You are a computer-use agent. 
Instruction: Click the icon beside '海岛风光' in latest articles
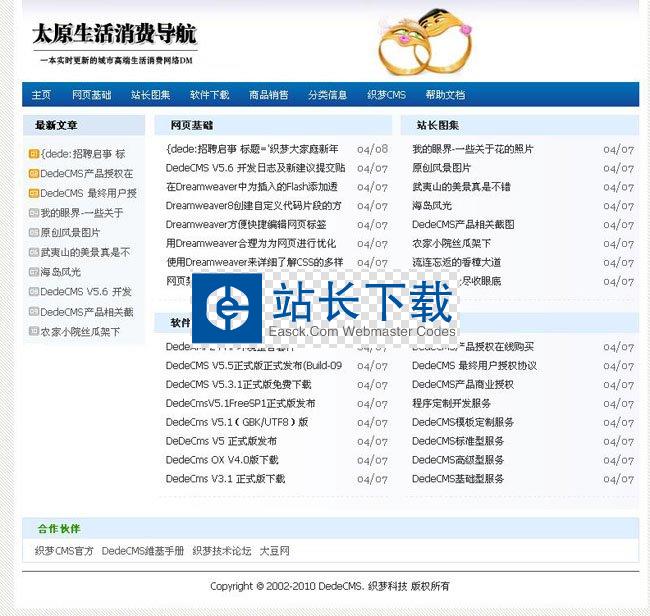pos(34,272)
